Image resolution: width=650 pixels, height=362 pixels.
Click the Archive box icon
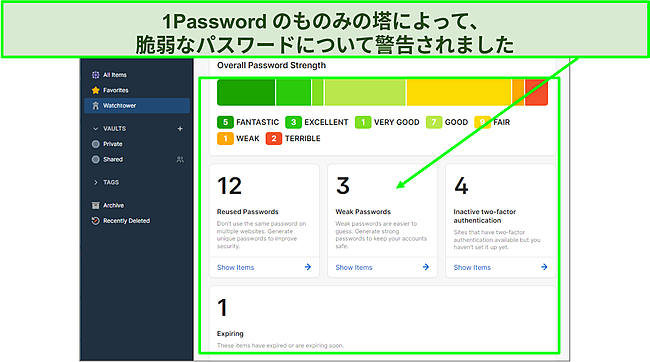coord(96,206)
